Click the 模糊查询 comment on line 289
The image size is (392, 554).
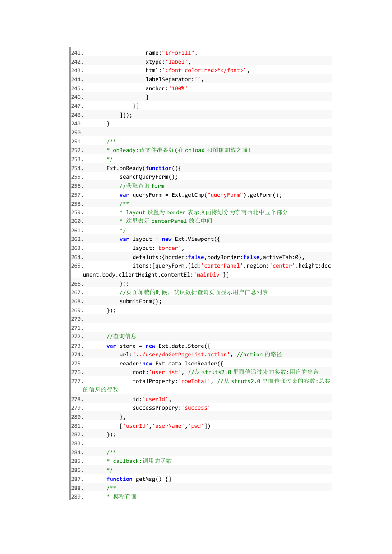[x=121, y=497]
